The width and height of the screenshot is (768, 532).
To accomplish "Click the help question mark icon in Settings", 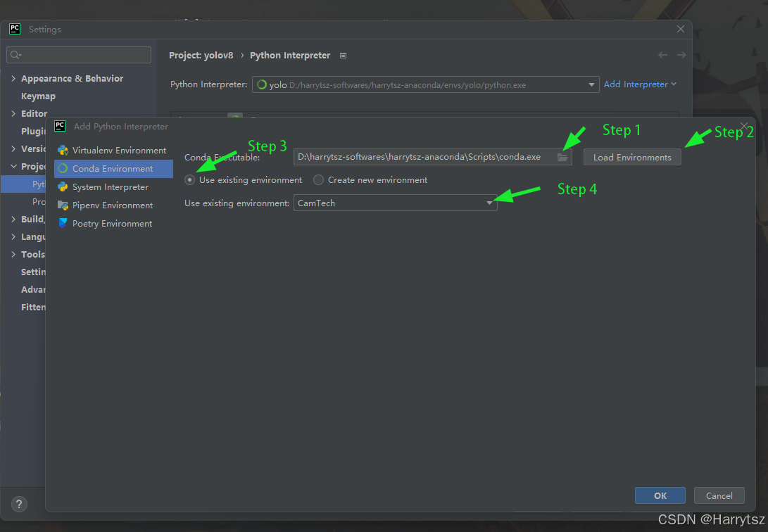I will pyautogui.click(x=19, y=504).
